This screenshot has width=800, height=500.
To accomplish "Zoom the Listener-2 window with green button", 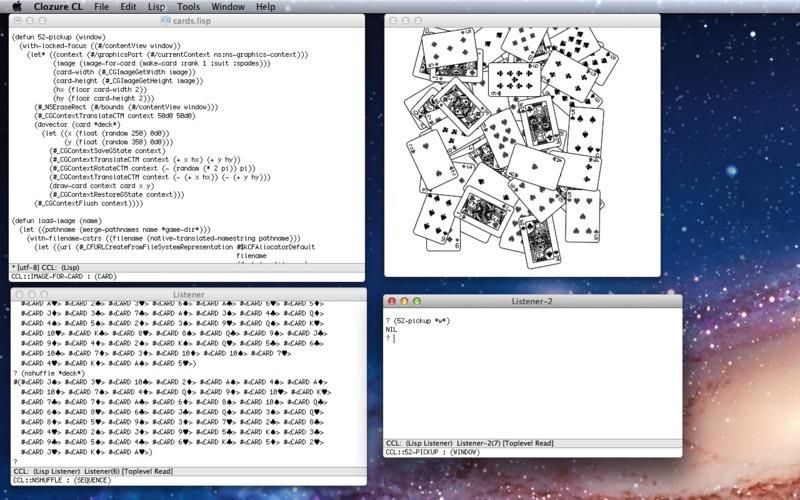I will 416,301.
